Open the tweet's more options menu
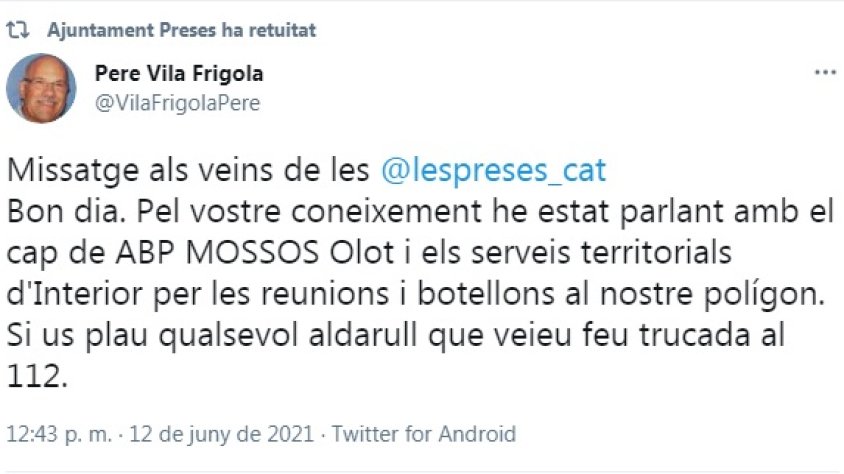This screenshot has height=474, width=844. click(824, 75)
